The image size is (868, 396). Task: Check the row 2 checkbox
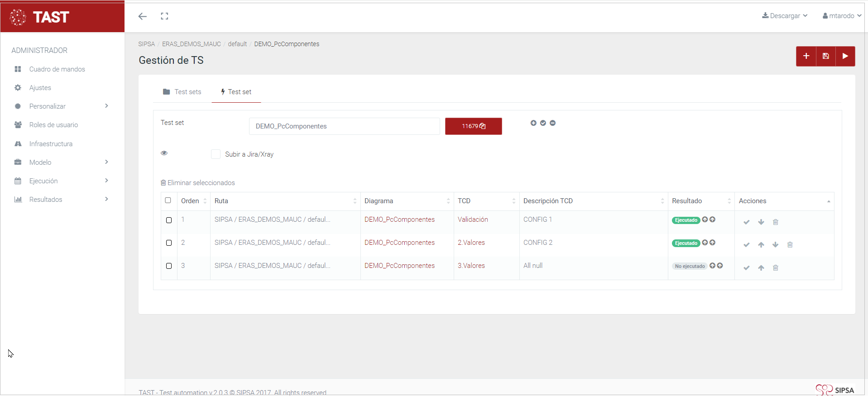pos(169,243)
